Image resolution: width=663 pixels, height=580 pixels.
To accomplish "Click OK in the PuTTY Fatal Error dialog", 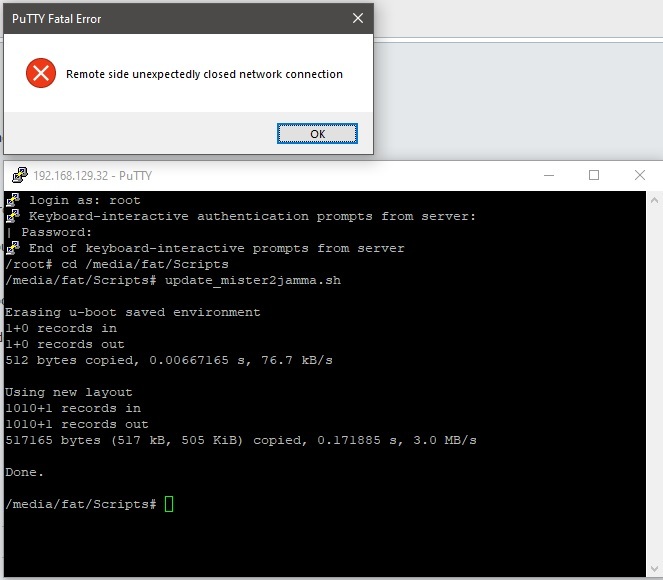I will 317,134.
